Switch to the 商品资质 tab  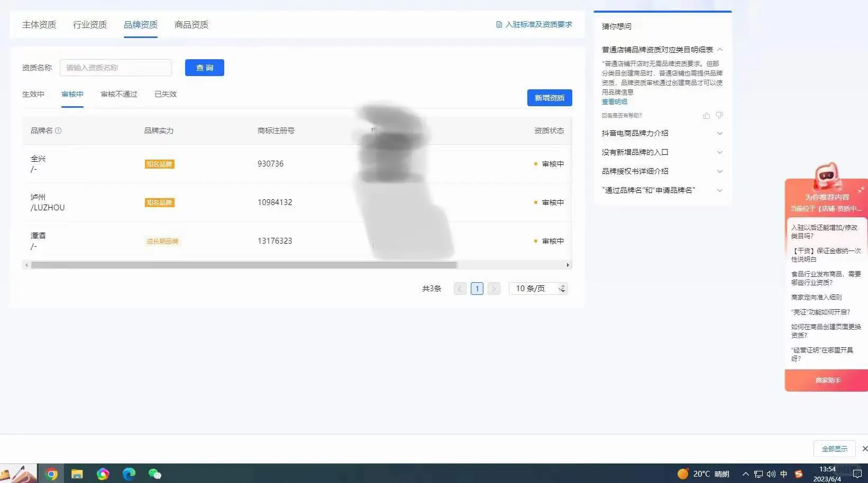(191, 24)
